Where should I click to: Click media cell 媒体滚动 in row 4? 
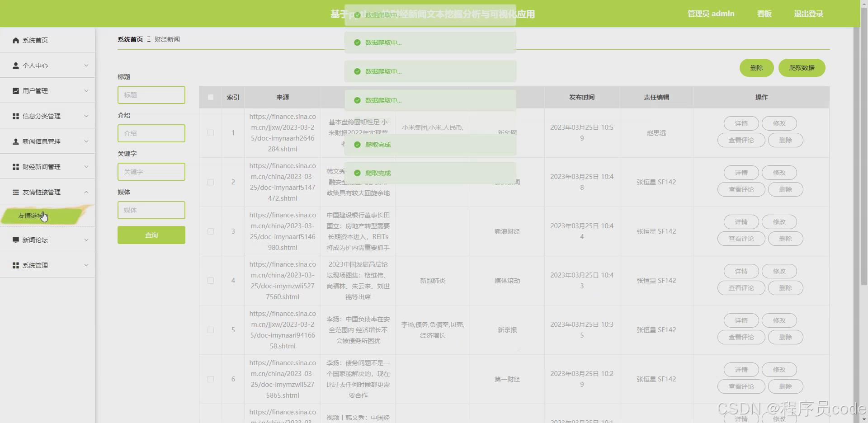coord(507,281)
